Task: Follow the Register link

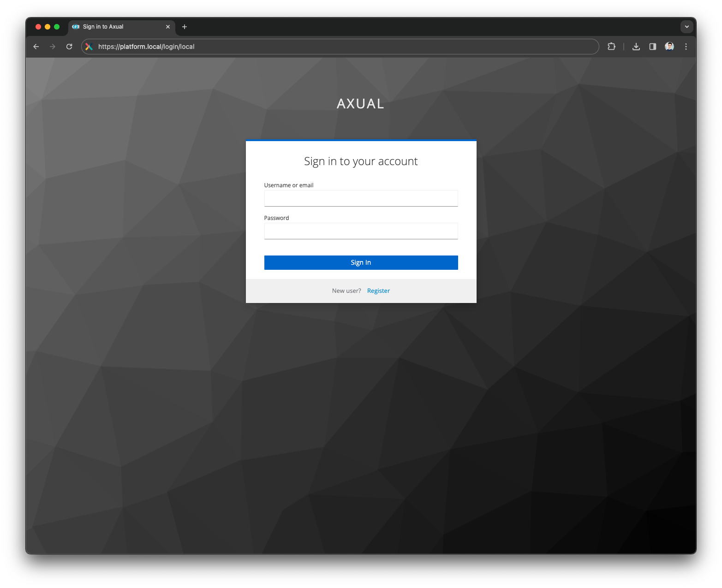Action: (378, 291)
